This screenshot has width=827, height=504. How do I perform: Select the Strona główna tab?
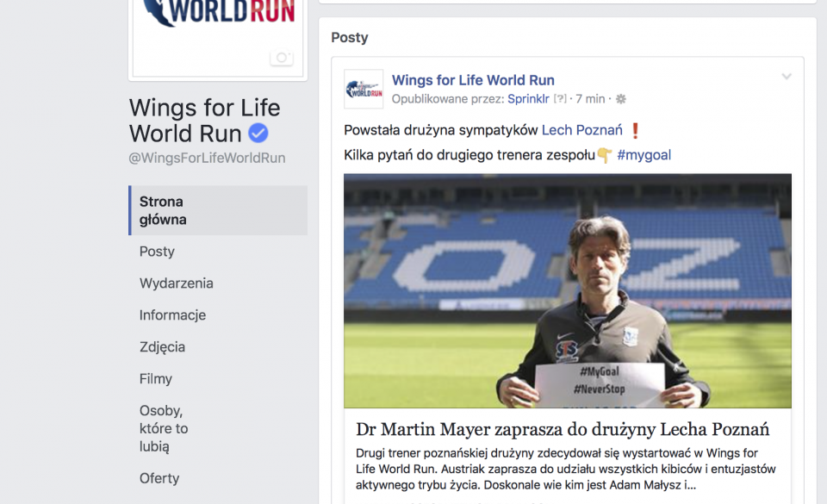point(218,210)
